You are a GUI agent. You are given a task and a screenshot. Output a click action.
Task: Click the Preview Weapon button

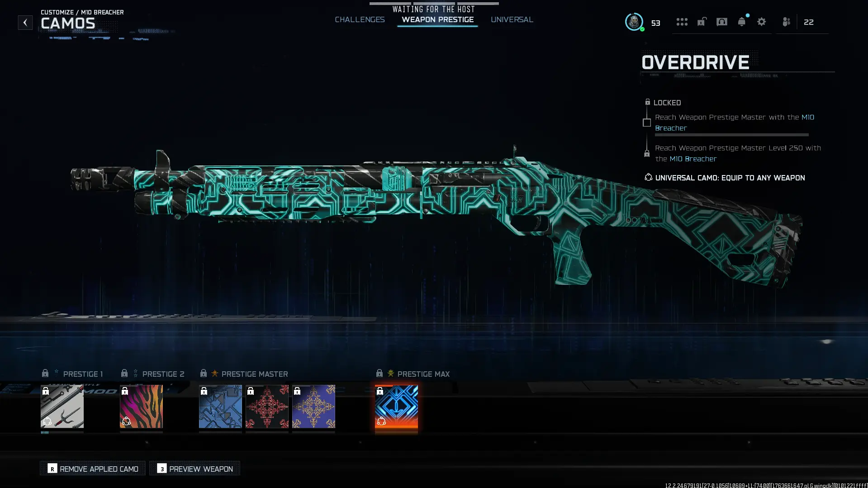(x=195, y=469)
